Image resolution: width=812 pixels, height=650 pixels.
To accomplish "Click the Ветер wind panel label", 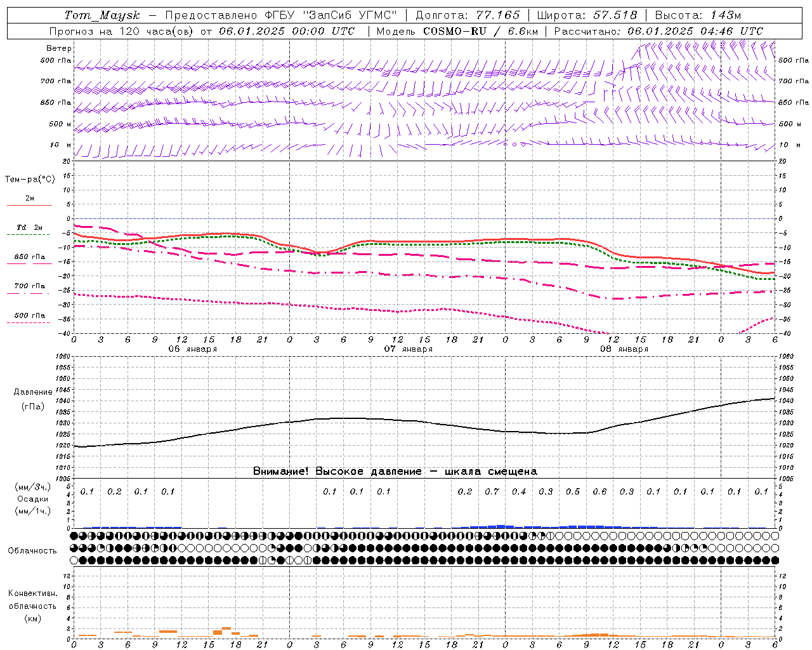I will (x=59, y=48).
